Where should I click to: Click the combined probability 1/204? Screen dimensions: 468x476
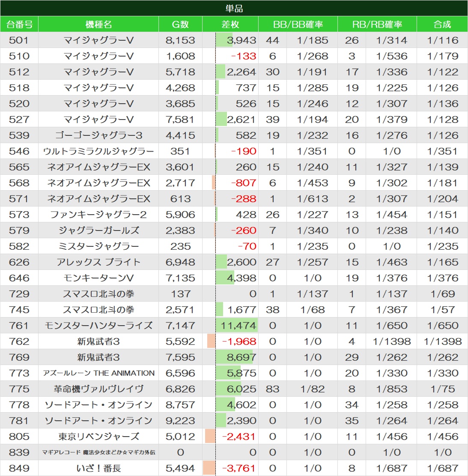[442, 199]
